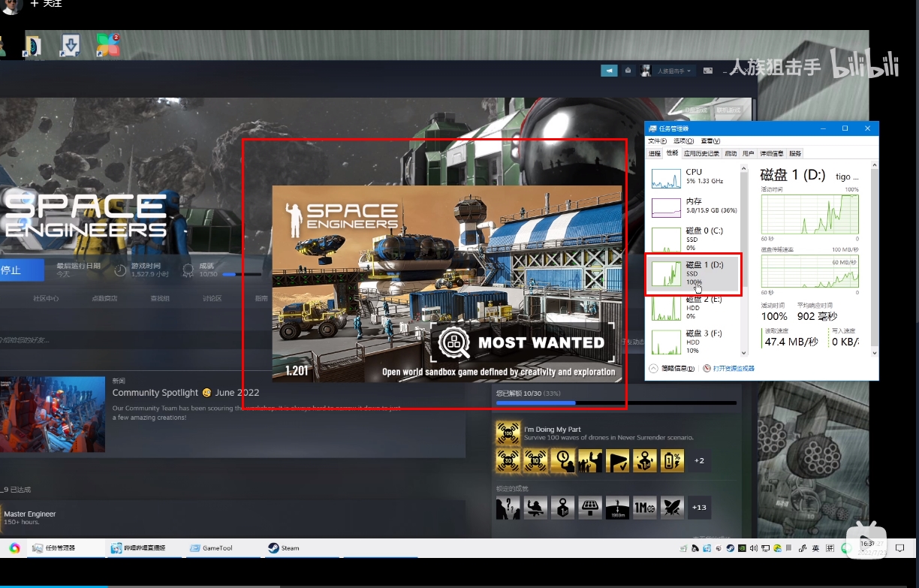
Task: Click the gold 10-drone achievement icon
Action: click(x=535, y=460)
